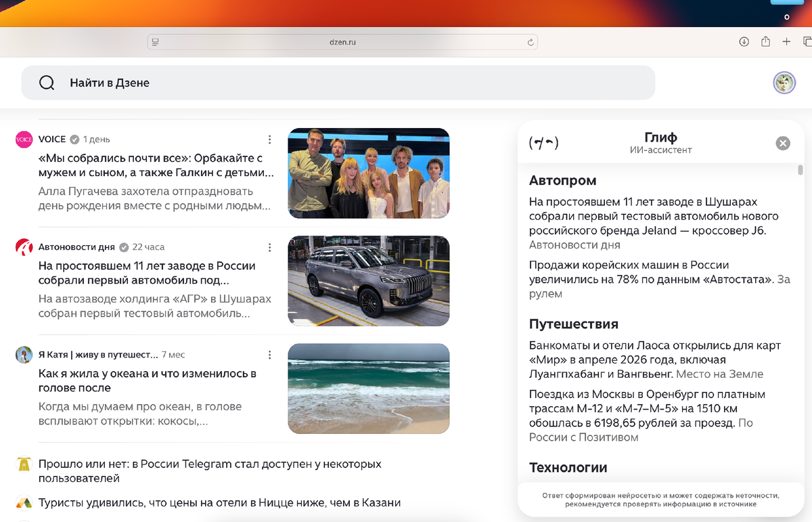Open options menu for VOICE article
Image resolution: width=812 pixels, height=522 pixels.
269,139
